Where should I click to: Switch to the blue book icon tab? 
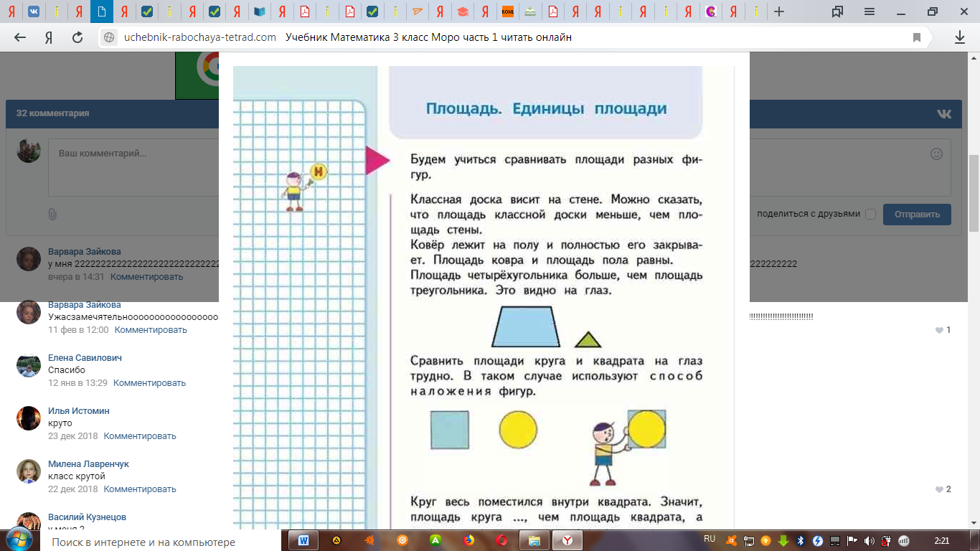pos(260,11)
